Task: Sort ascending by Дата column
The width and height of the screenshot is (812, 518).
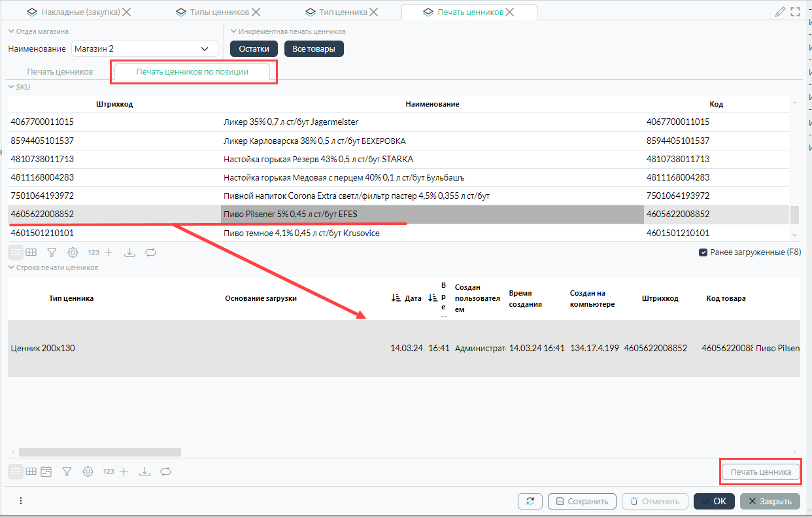Action: 396,298
